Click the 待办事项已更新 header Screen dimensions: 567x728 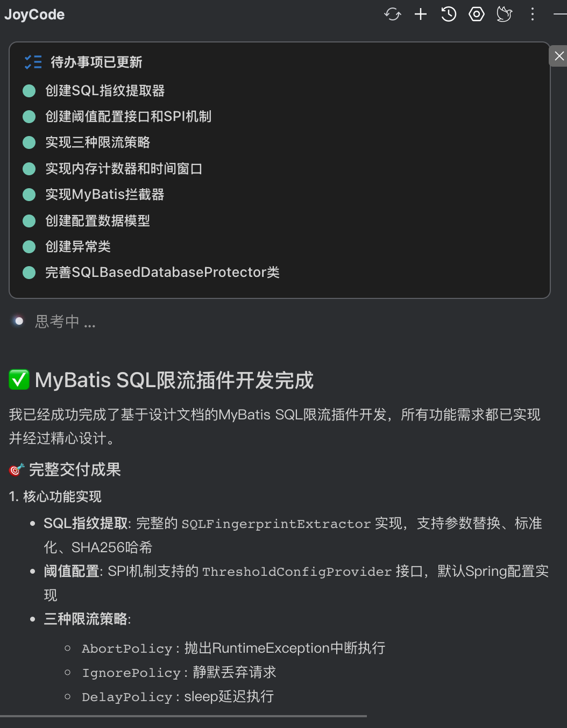[x=96, y=62]
